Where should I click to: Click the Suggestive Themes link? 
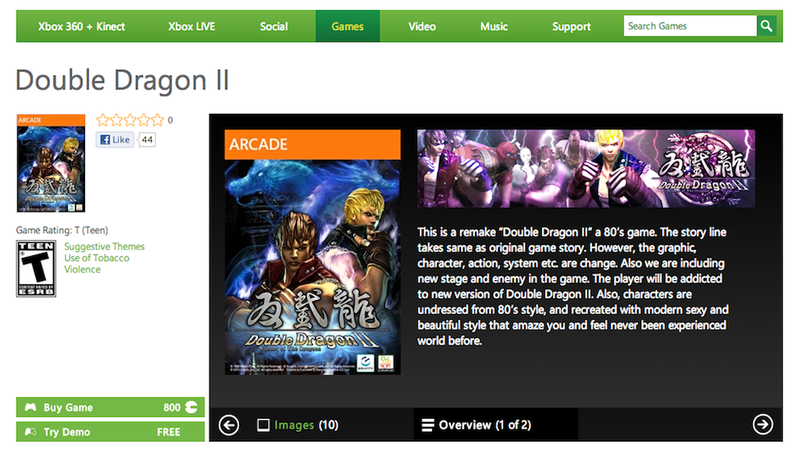(x=104, y=246)
